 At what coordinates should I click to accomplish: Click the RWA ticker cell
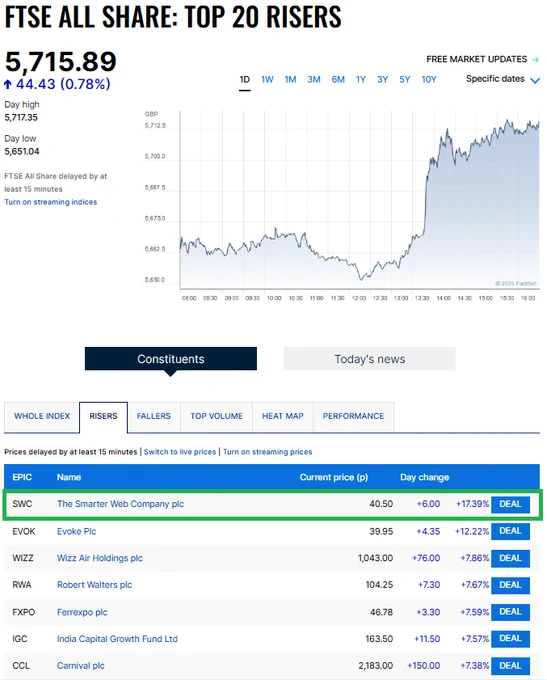point(22,585)
